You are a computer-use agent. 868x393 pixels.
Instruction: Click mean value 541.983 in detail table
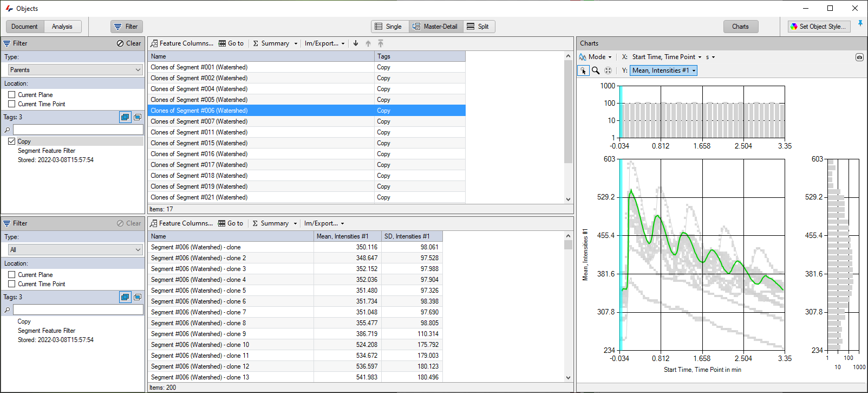pos(367,377)
